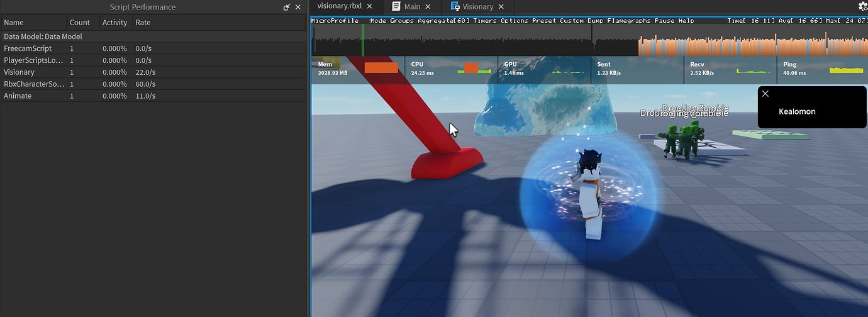Viewport: 868px width, 317px height.
Task: Open MicroProfile Options menu
Action: point(515,21)
